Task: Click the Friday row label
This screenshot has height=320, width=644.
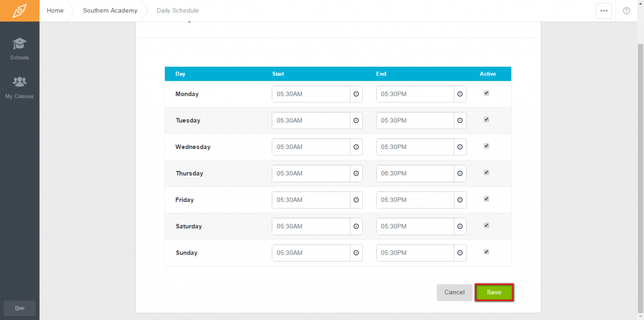Action: pos(184,200)
